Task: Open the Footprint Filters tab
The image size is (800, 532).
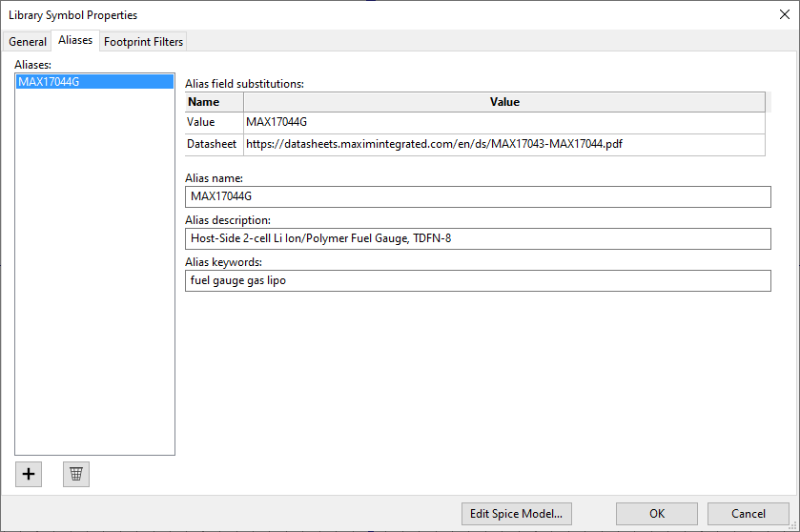Action: click(x=143, y=41)
